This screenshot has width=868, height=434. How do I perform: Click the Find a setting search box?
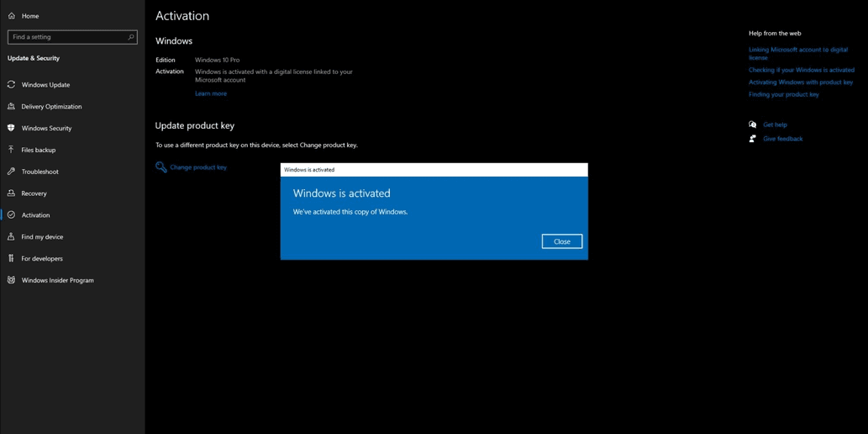pyautogui.click(x=72, y=37)
